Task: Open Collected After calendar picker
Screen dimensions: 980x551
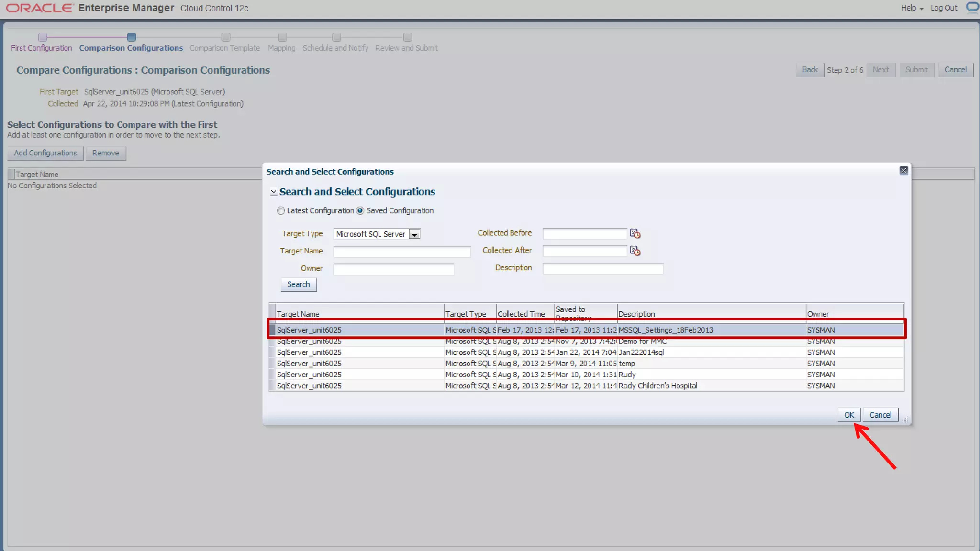Action: pos(635,251)
